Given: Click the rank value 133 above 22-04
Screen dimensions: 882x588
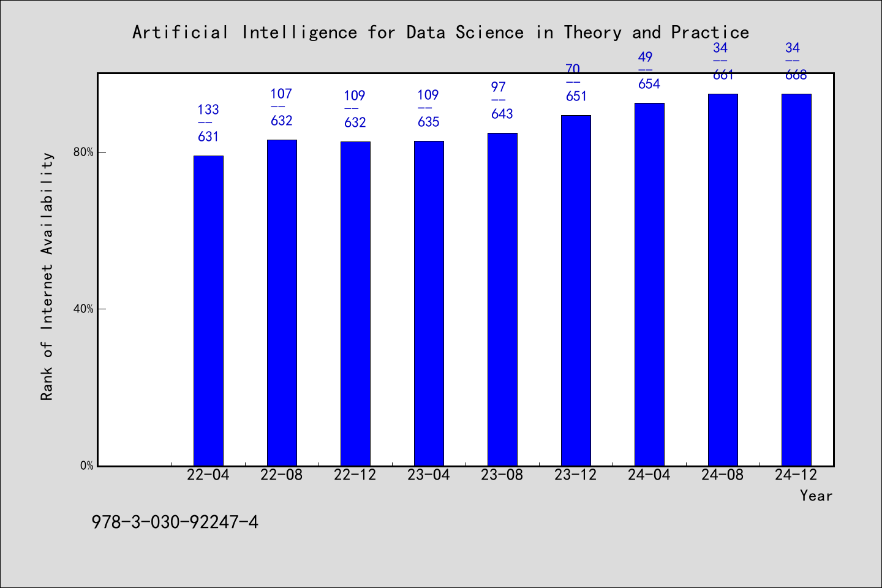Looking at the screenshot, I should pos(208,110).
